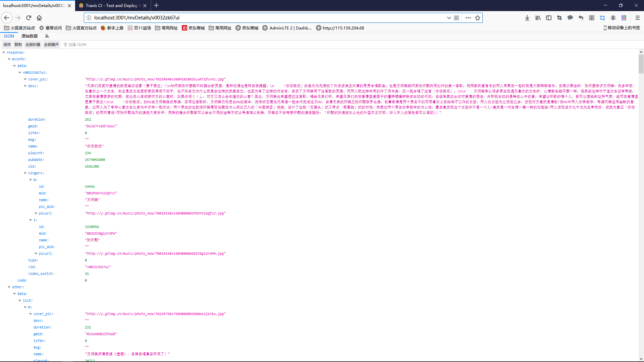Toggle the sidebar view icon
The image size is (644, 362).
point(549,18)
